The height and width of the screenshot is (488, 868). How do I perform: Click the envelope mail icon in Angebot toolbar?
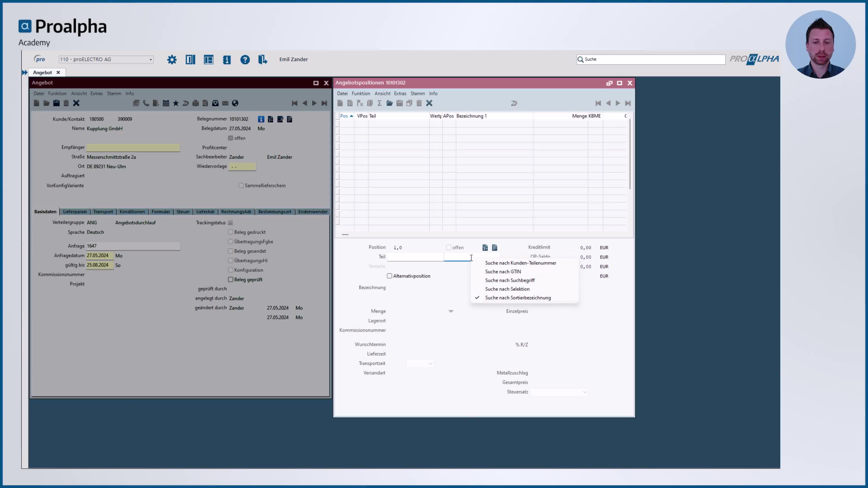coord(225,103)
